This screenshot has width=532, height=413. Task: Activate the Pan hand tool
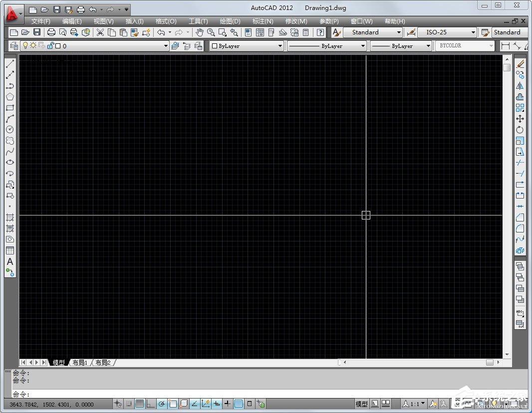coord(200,32)
